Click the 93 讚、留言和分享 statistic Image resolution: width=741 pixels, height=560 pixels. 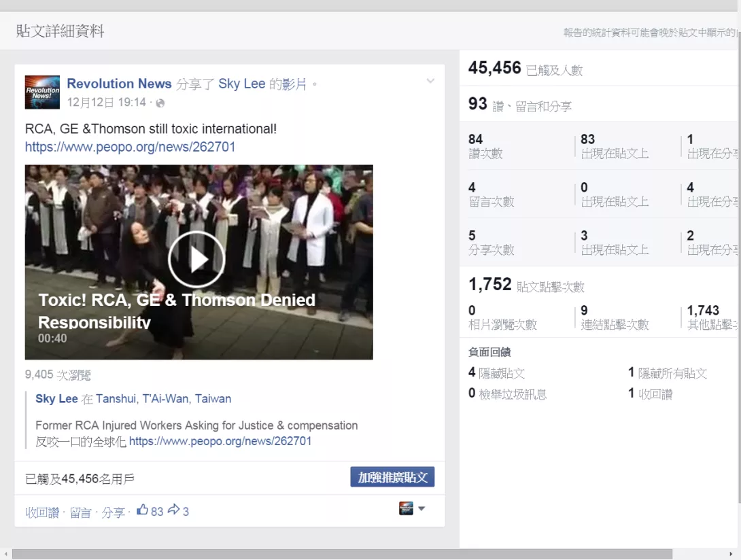520,105
